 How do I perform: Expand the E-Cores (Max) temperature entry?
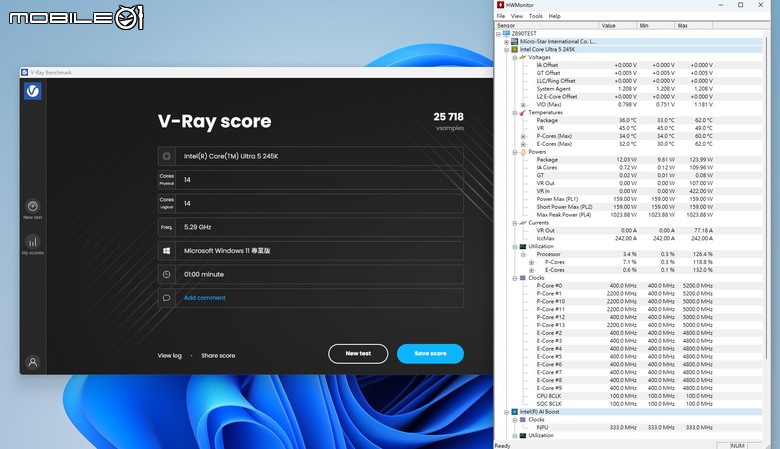point(523,144)
